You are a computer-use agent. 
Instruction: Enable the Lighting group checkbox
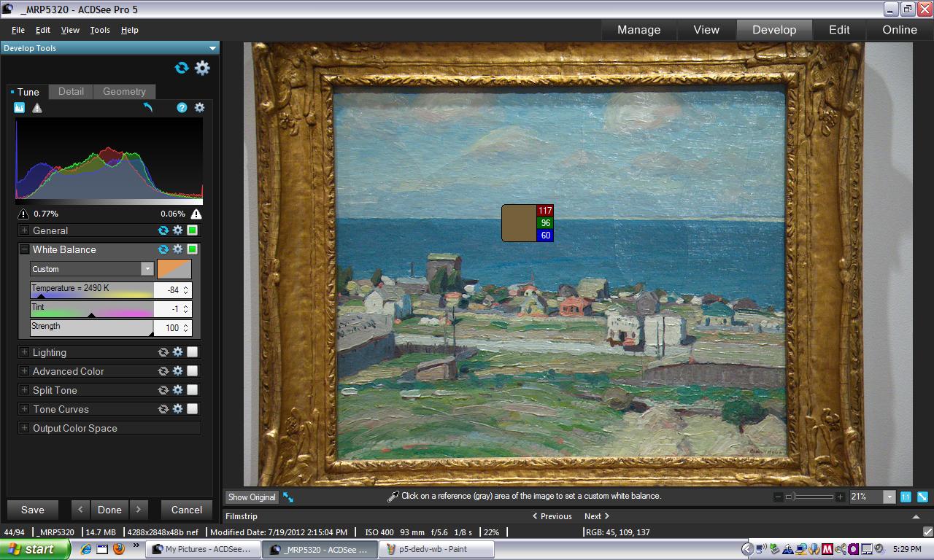[x=193, y=352]
